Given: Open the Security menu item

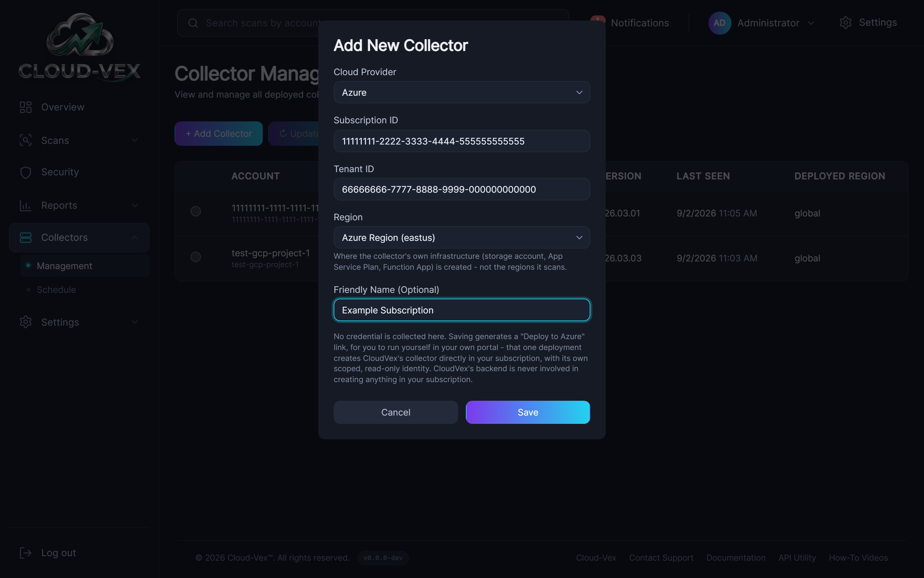Looking at the screenshot, I should point(79,172).
